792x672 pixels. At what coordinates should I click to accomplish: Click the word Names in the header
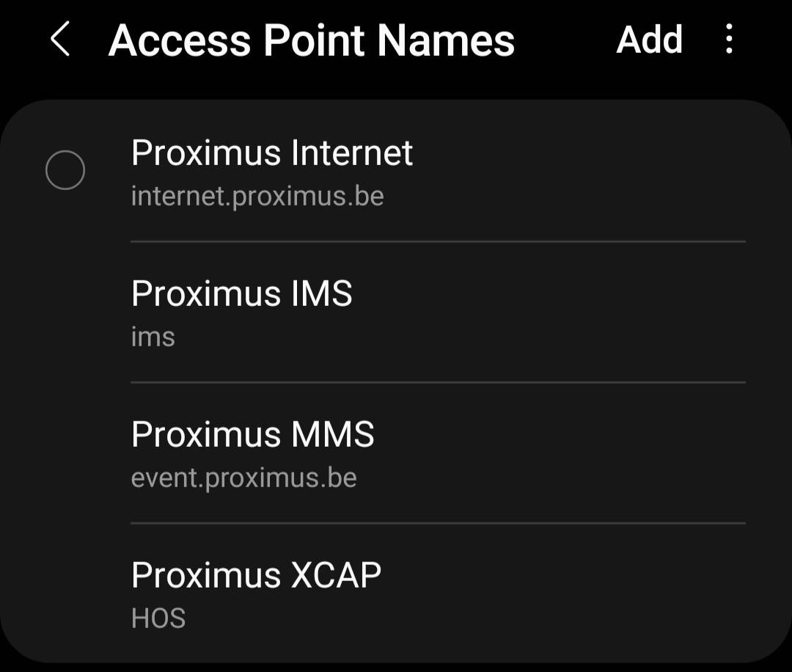(450, 40)
